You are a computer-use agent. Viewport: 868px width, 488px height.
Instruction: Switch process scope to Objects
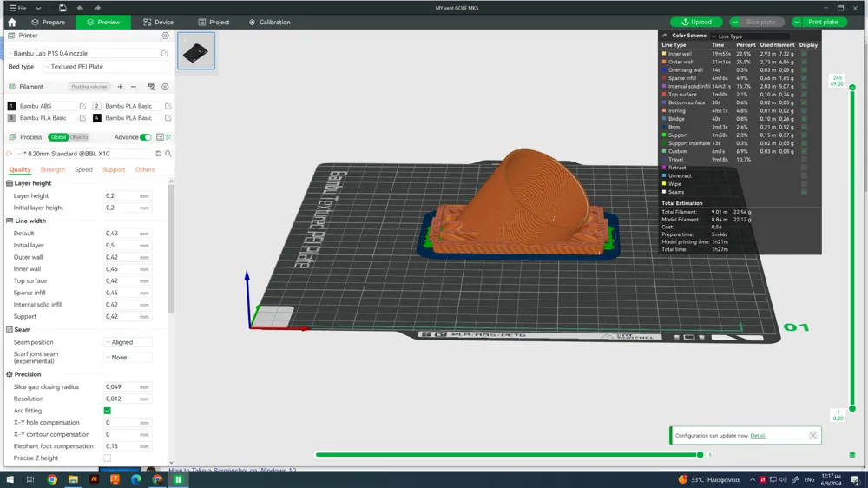click(79, 137)
